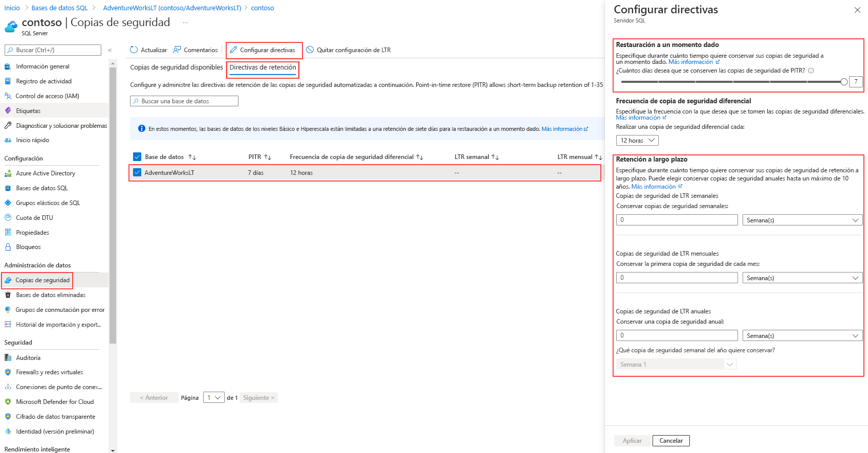Click the Identidad (versión preliminar) icon
Screen dimensions: 868x453
[x=8, y=432]
